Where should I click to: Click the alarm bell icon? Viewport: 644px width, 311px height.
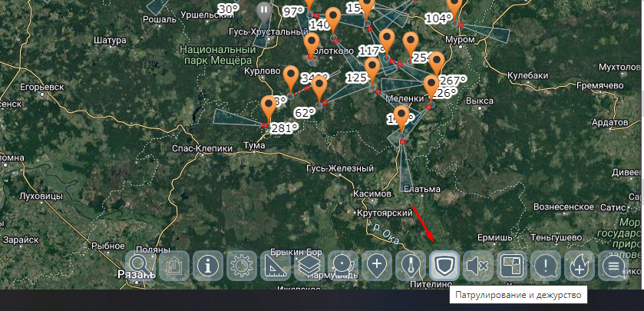[x=342, y=266]
